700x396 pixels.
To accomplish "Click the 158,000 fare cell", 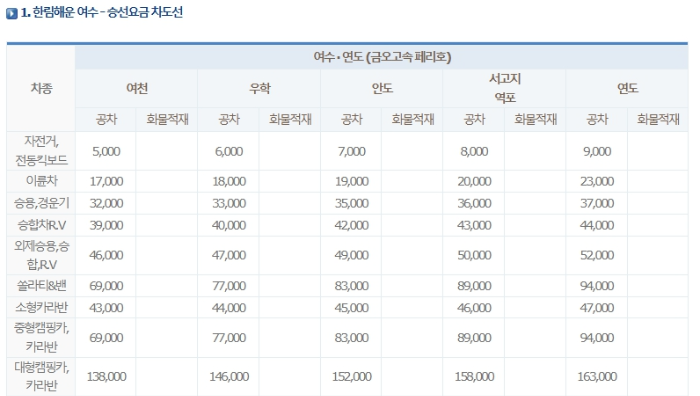I will click(474, 376).
